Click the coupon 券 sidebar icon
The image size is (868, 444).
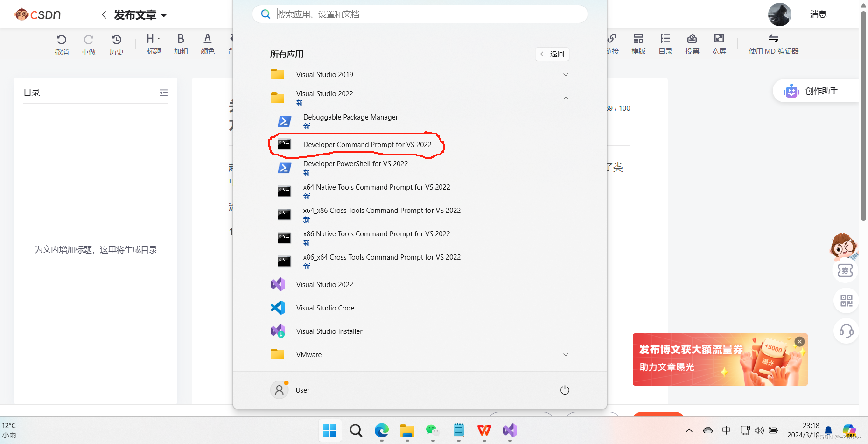coord(845,270)
